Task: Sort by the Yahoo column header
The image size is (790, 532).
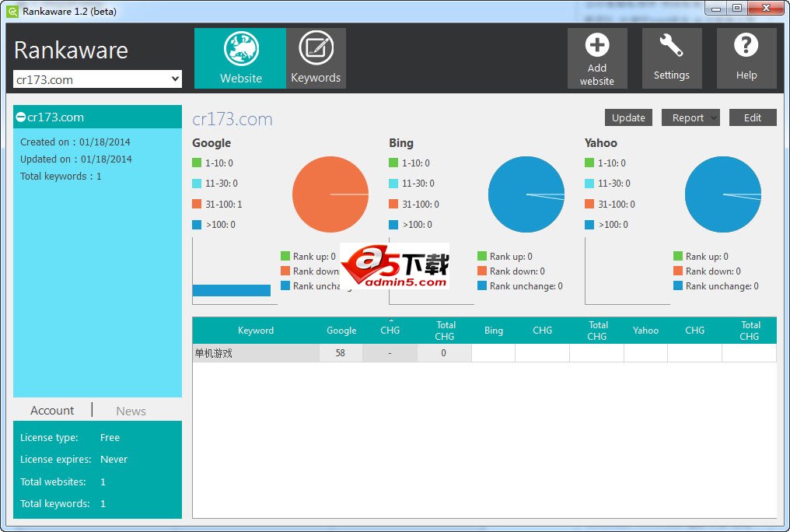Action: pyautogui.click(x=645, y=331)
